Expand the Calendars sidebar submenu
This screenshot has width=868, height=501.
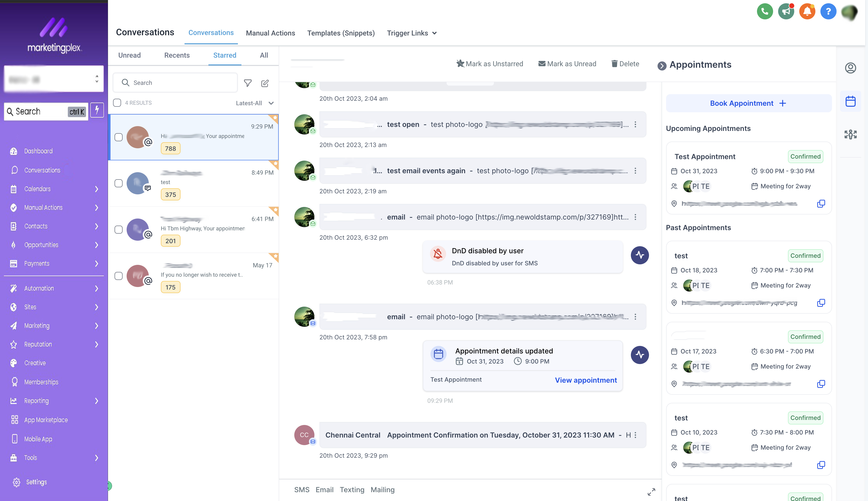(x=96, y=189)
